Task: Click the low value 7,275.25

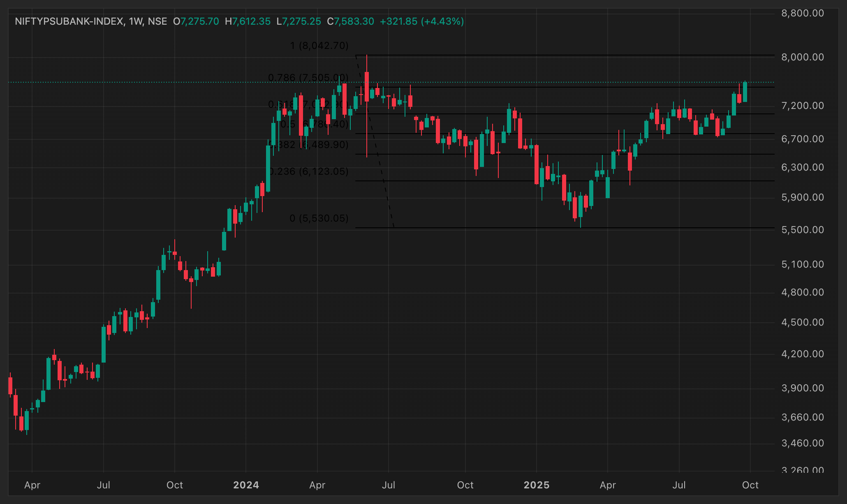Action: pos(301,21)
